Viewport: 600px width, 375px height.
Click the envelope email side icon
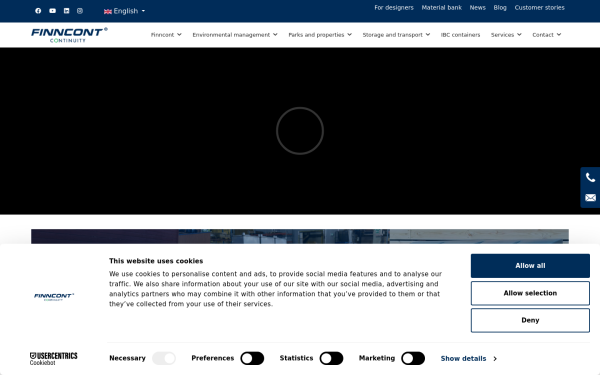coord(590,197)
